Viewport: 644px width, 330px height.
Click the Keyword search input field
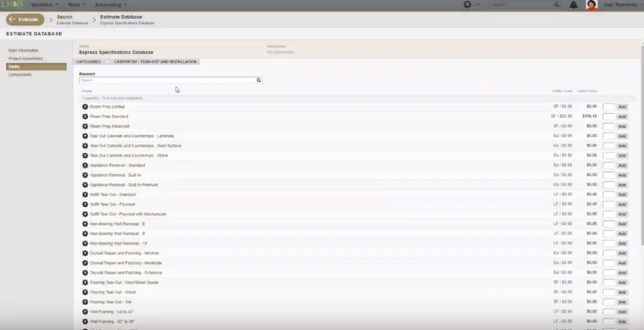[167, 80]
